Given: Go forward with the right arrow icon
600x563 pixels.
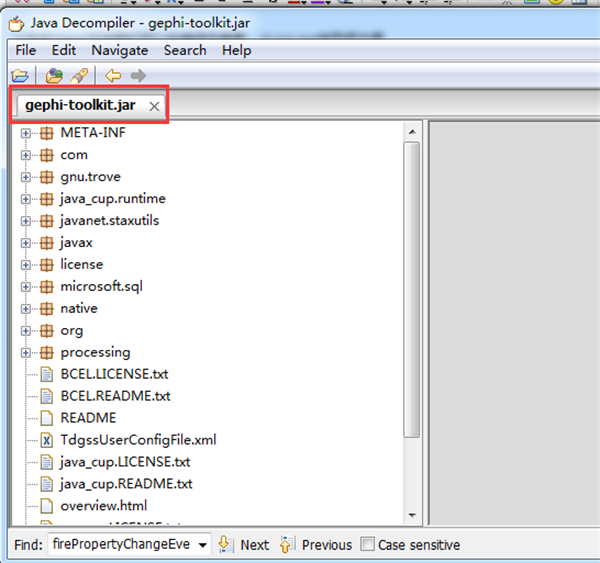Looking at the screenshot, I should (x=138, y=76).
